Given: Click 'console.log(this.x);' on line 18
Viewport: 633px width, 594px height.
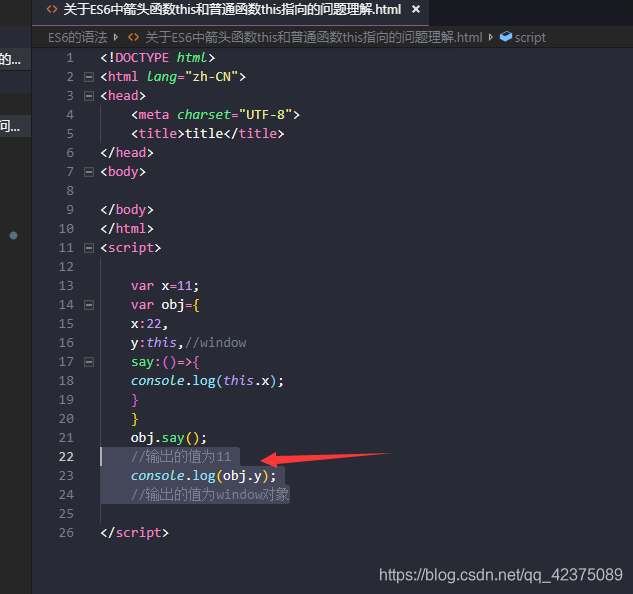Looking at the screenshot, I should tap(208, 381).
